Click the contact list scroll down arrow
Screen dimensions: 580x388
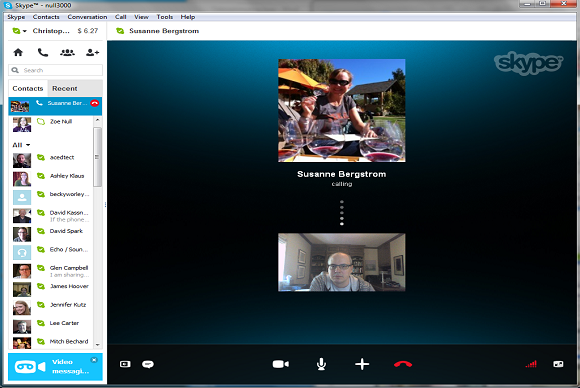pyautogui.click(x=97, y=345)
